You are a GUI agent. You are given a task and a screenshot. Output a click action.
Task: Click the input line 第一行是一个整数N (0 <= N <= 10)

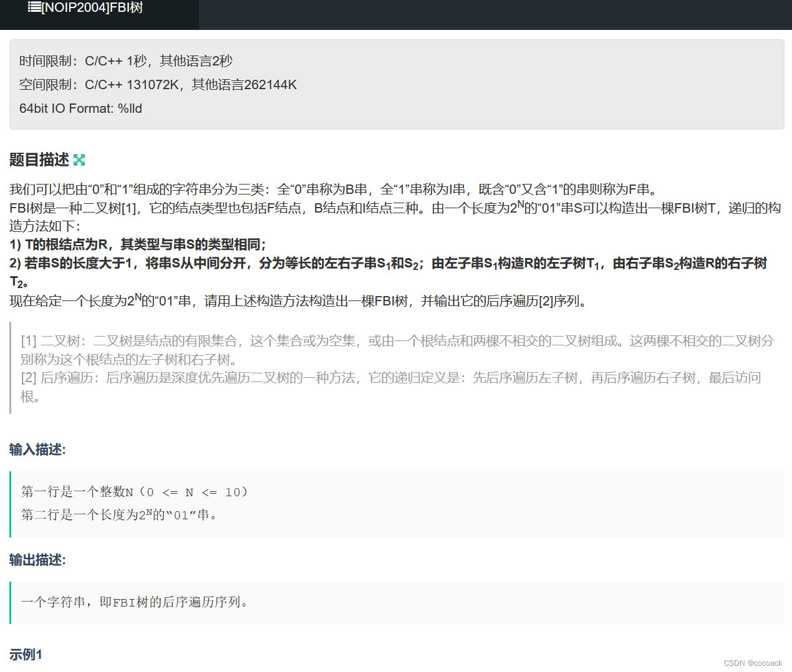click(x=135, y=492)
